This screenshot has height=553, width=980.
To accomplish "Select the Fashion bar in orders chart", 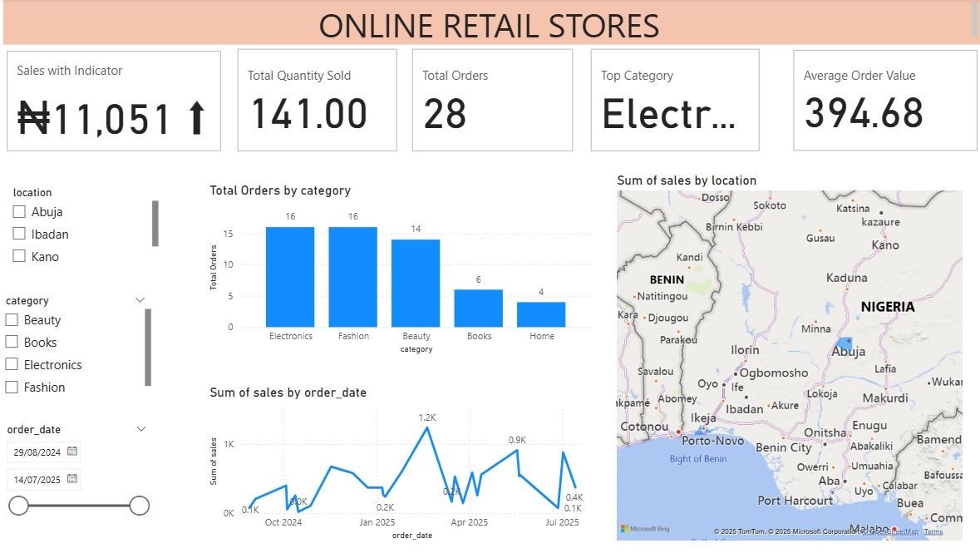I will 353,276.
